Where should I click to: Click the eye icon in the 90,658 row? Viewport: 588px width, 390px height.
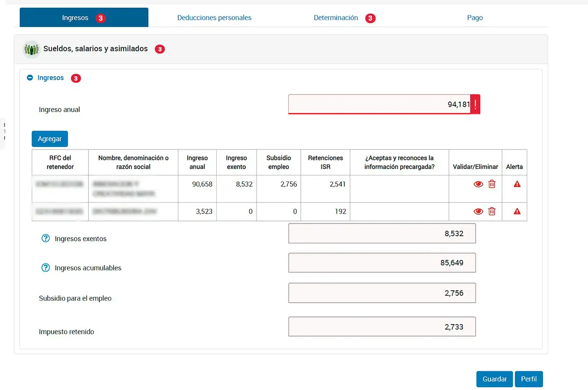(x=478, y=184)
